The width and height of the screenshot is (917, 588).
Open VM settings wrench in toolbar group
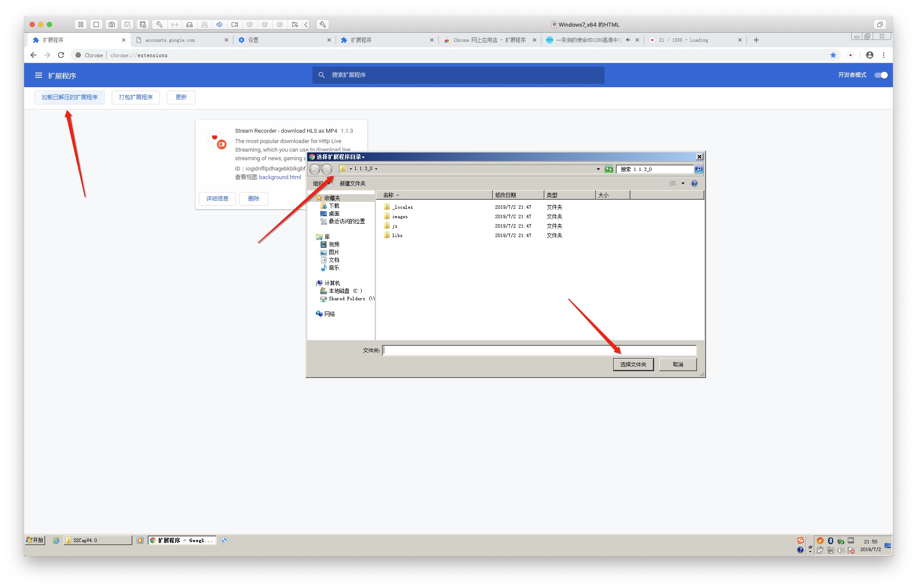tap(159, 24)
